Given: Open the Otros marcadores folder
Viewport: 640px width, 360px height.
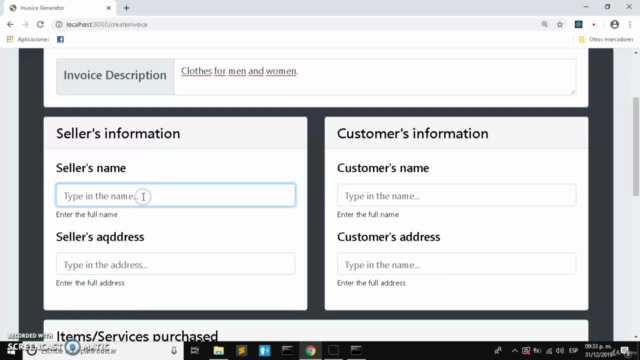Looking at the screenshot, I should coord(606,39).
